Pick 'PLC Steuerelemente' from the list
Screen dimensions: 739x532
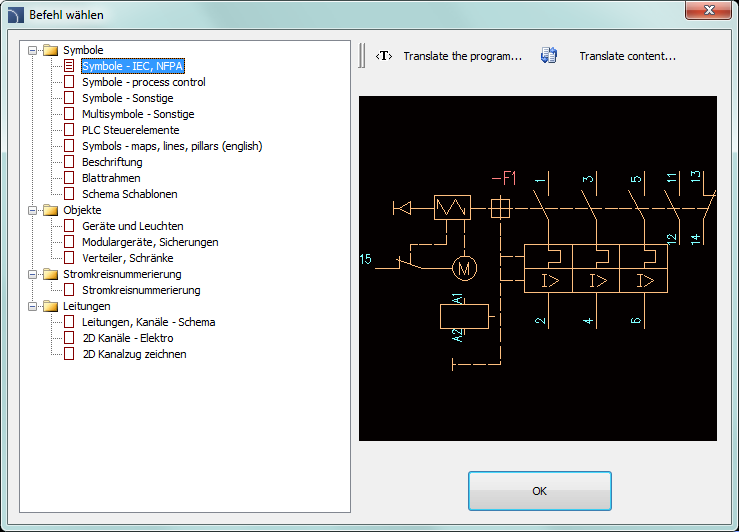pyautogui.click(x=131, y=130)
